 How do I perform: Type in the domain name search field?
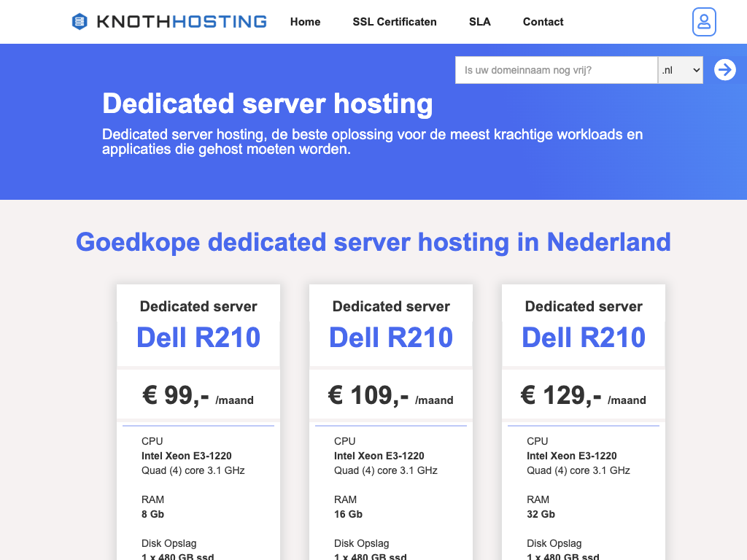point(556,70)
